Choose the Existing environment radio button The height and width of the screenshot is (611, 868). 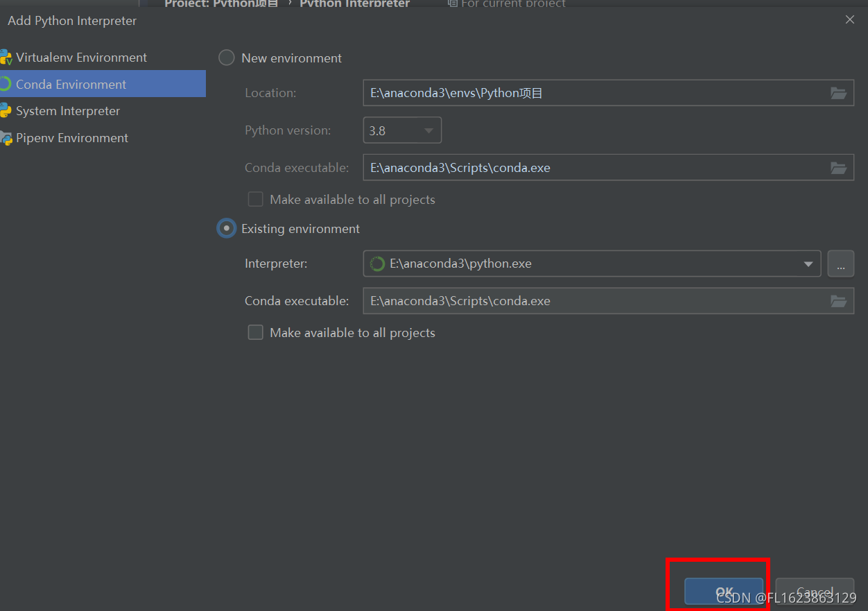(227, 228)
